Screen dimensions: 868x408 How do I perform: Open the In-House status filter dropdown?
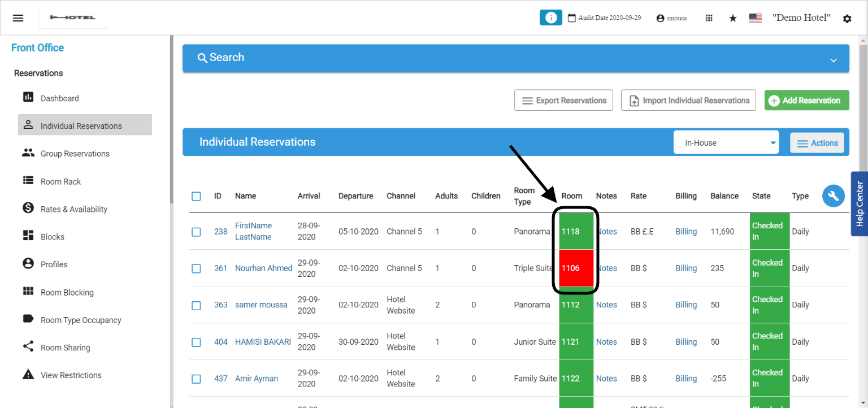(726, 142)
